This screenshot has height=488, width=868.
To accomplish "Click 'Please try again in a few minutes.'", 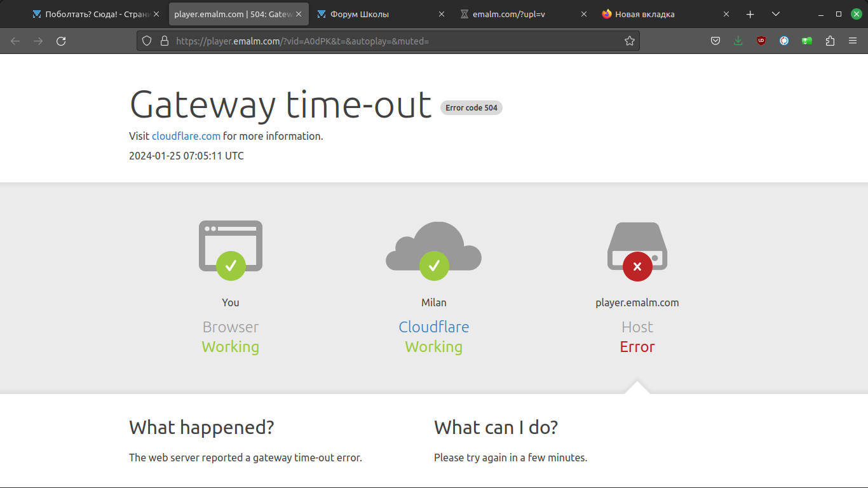I will [510, 457].
